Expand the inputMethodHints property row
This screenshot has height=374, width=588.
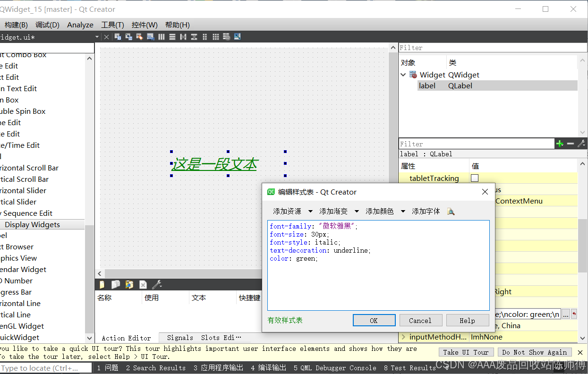click(x=403, y=337)
